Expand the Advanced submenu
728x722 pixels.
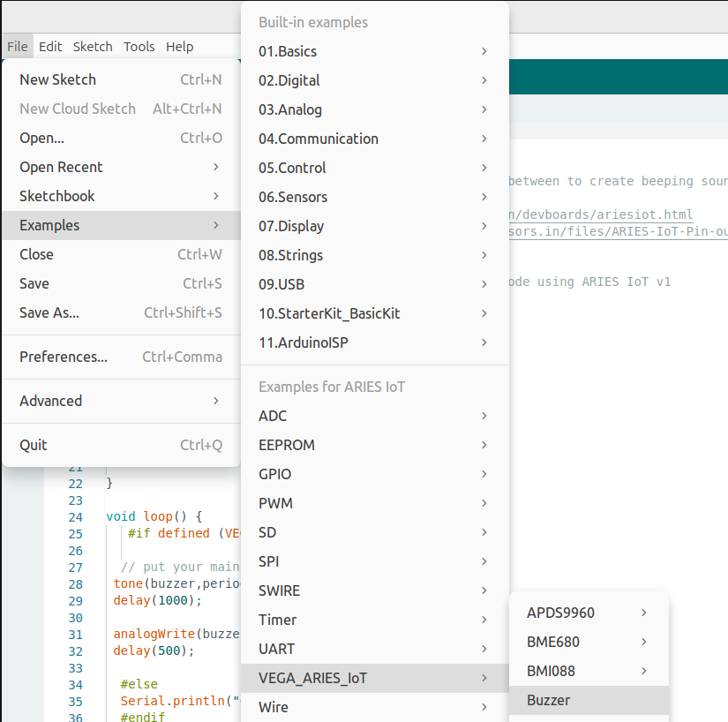click(x=121, y=402)
